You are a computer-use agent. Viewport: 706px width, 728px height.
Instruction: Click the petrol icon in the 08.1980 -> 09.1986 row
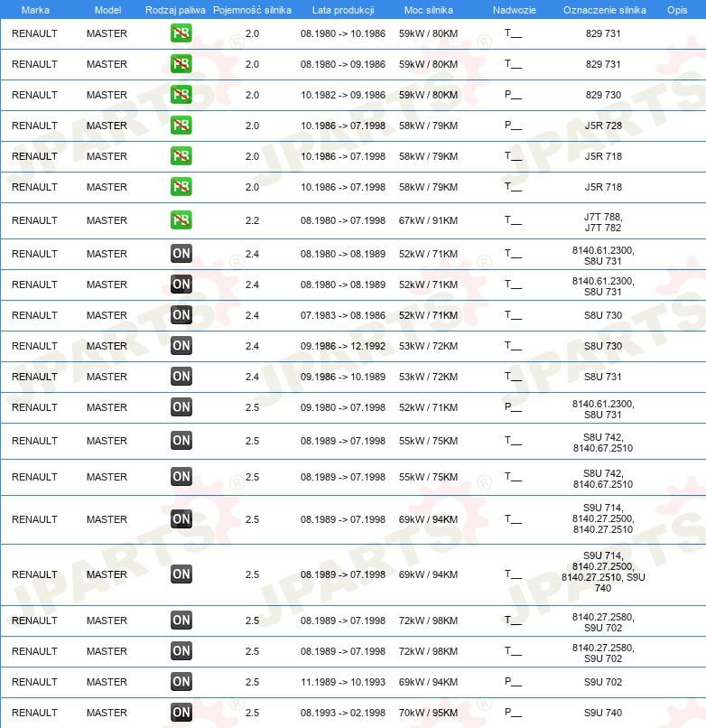[181, 64]
